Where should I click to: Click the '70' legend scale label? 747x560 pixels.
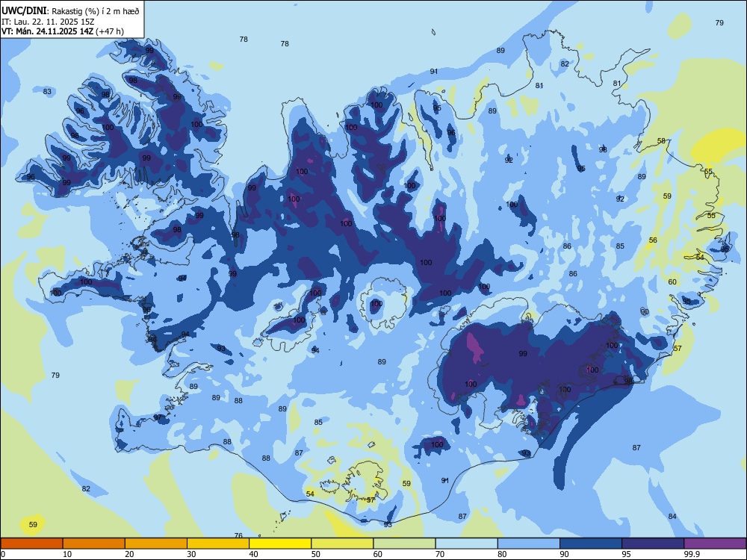440,554
